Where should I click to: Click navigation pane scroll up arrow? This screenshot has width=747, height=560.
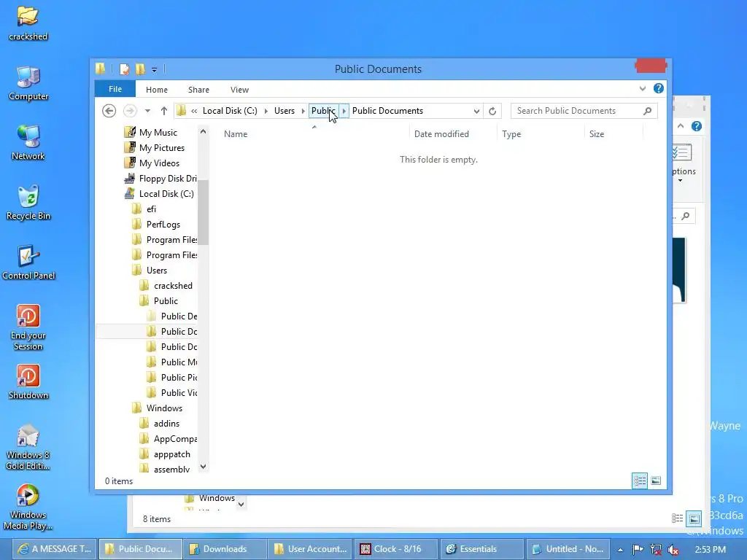(x=203, y=131)
